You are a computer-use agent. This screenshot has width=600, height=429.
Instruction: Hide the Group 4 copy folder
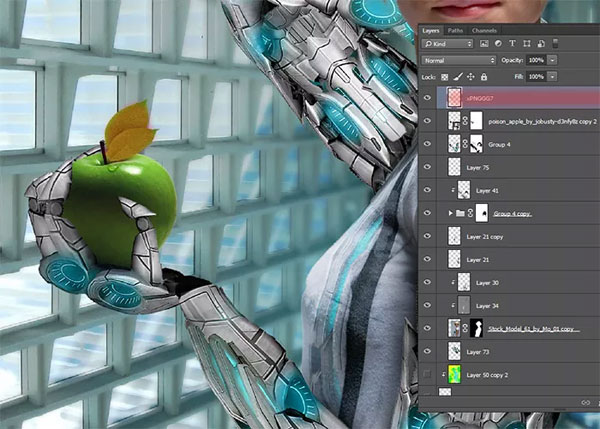427,213
